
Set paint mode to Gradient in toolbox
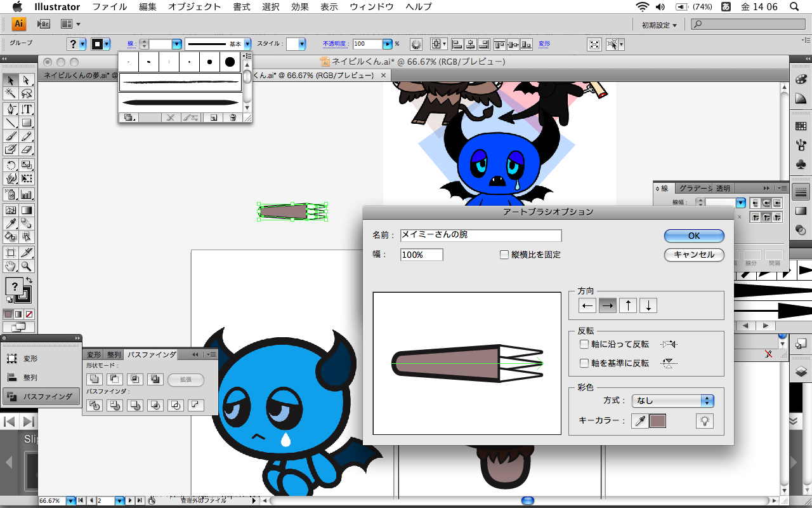(x=18, y=314)
